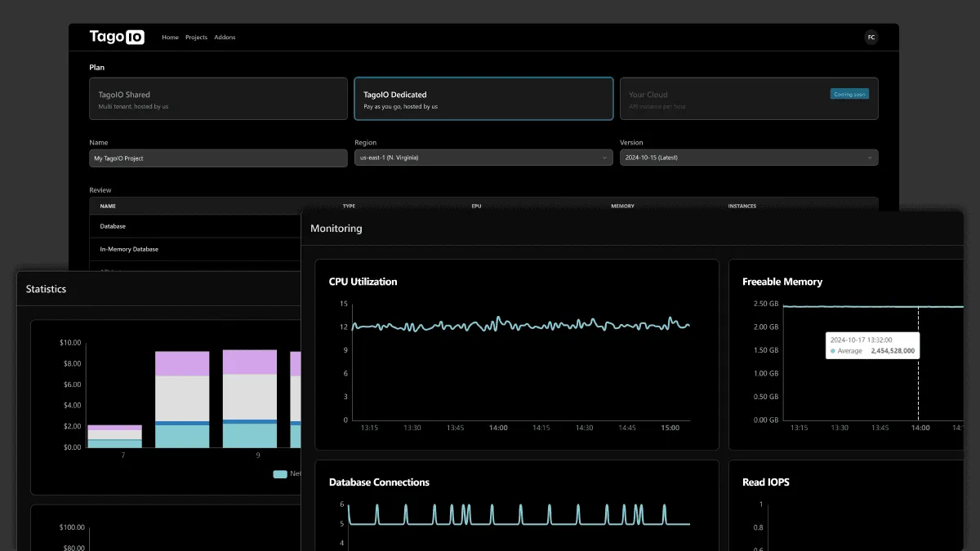Open the Addons menu item
Screen dimensions: 980x551
pyautogui.click(x=225, y=38)
